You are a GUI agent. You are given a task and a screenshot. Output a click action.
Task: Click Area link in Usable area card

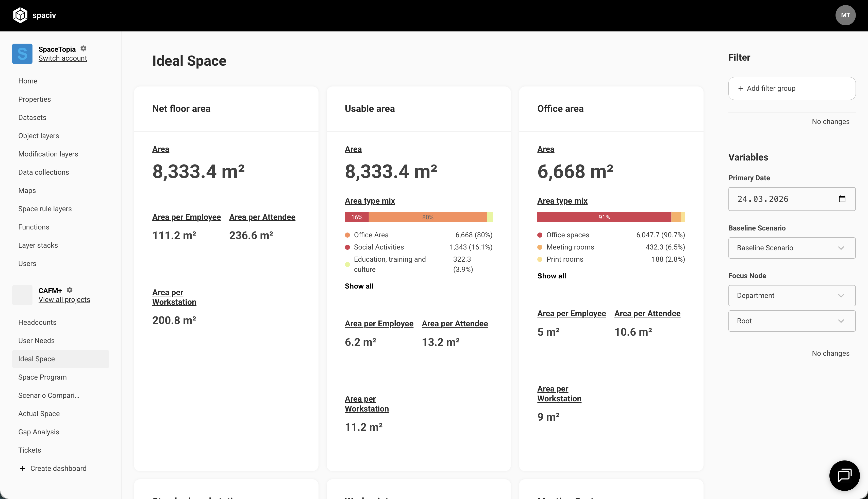pos(353,149)
